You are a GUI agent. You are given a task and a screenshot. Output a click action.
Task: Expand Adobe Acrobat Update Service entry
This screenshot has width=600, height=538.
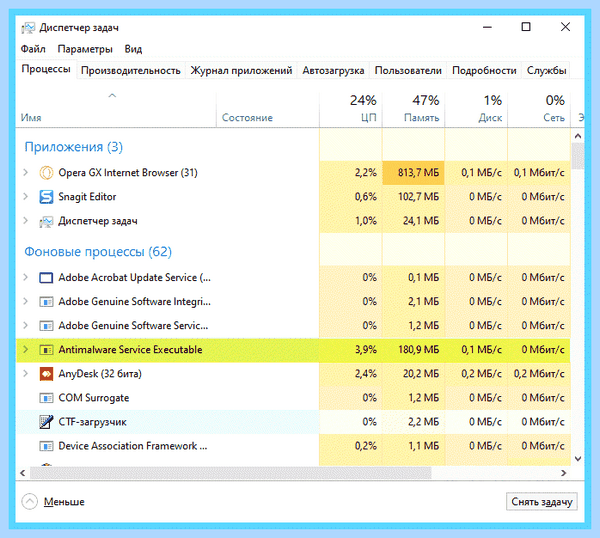click(26, 277)
